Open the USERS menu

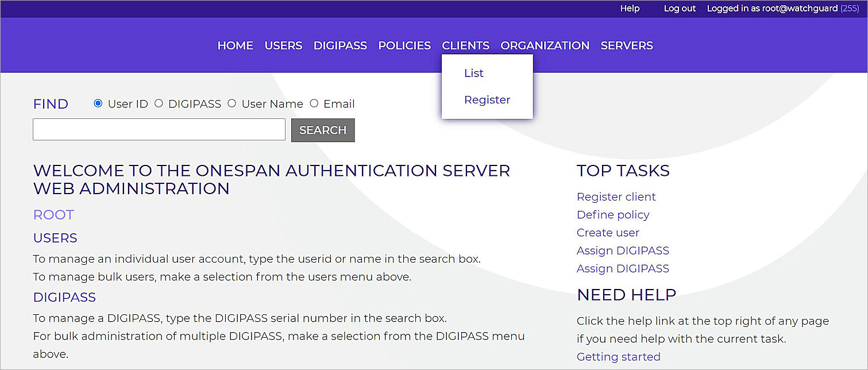(283, 45)
